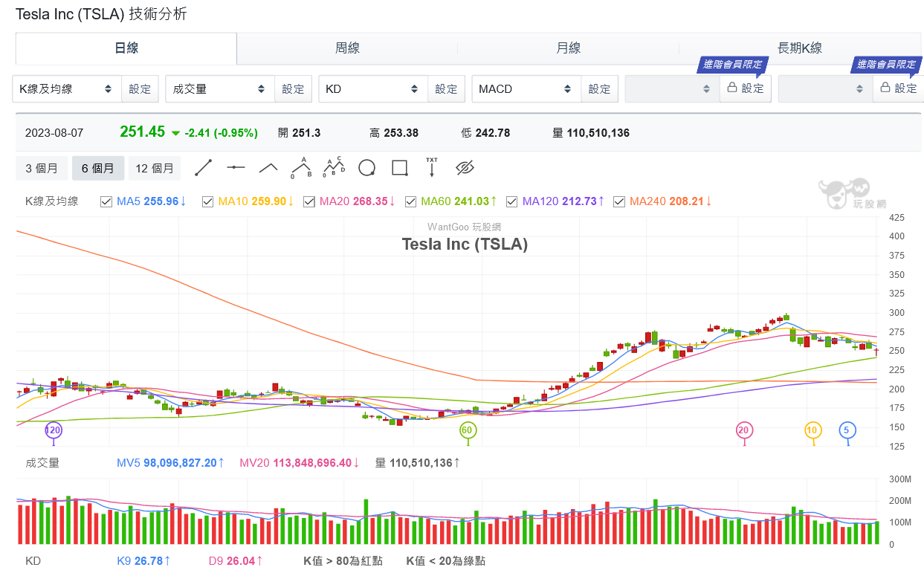Viewport: 924px width, 573px height.
Task: Switch to the 周線 tab
Action: [347, 48]
